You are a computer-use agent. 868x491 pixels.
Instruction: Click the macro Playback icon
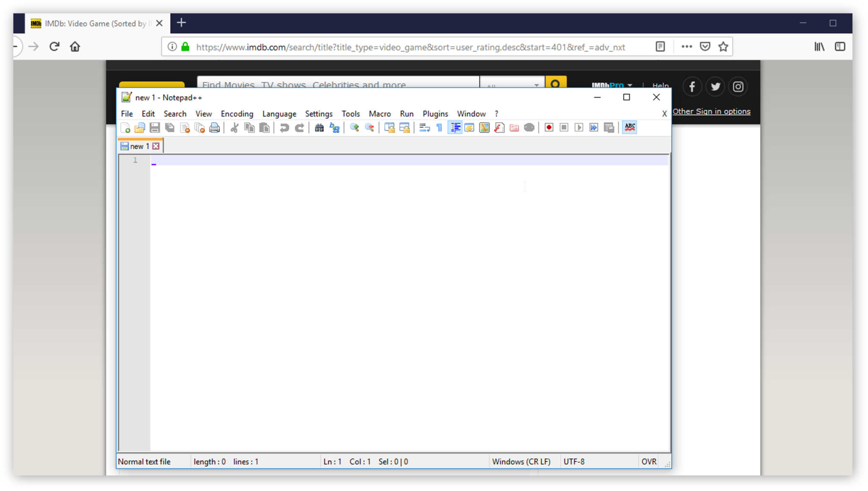[579, 128]
